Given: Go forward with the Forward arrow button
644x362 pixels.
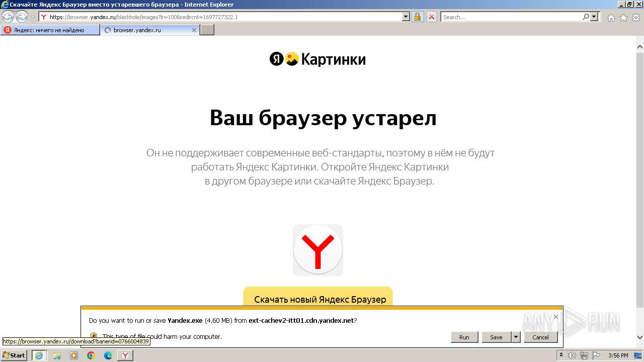Looking at the screenshot, I should pos(22,17).
